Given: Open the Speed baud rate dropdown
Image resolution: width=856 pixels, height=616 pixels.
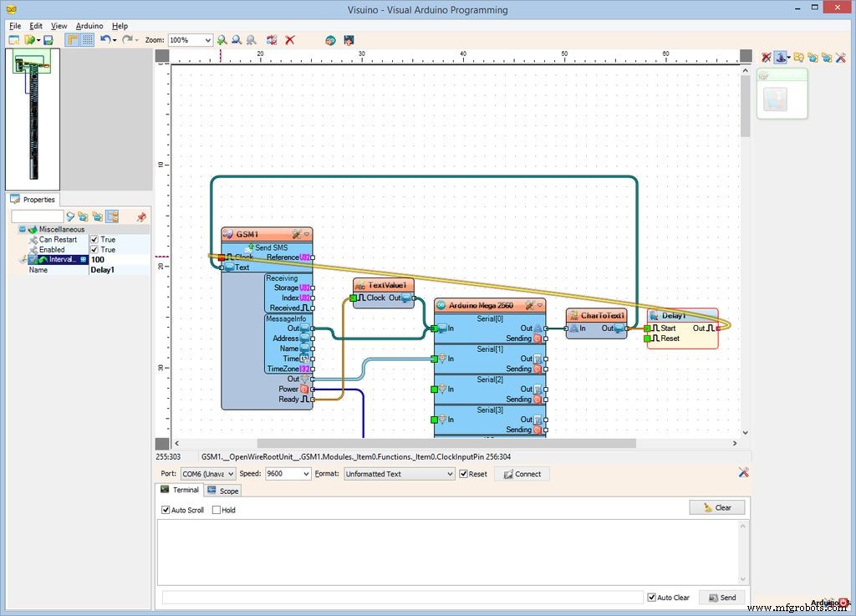Looking at the screenshot, I should 305,474.
